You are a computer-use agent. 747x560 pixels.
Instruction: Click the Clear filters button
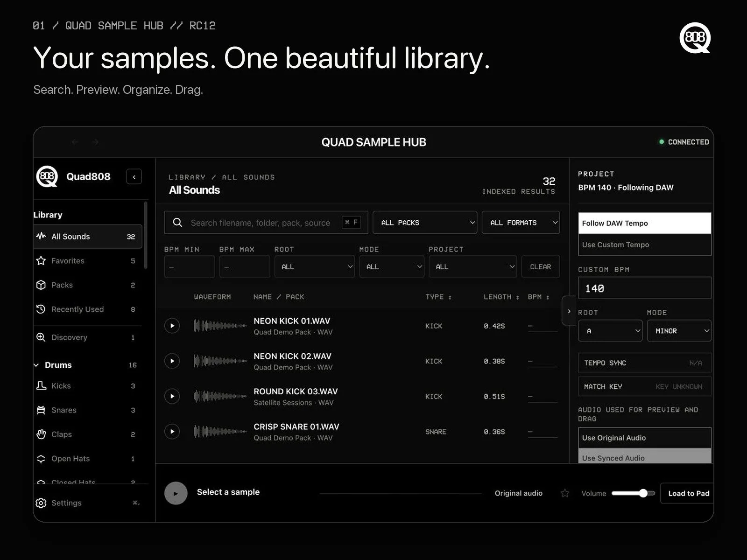541,266
